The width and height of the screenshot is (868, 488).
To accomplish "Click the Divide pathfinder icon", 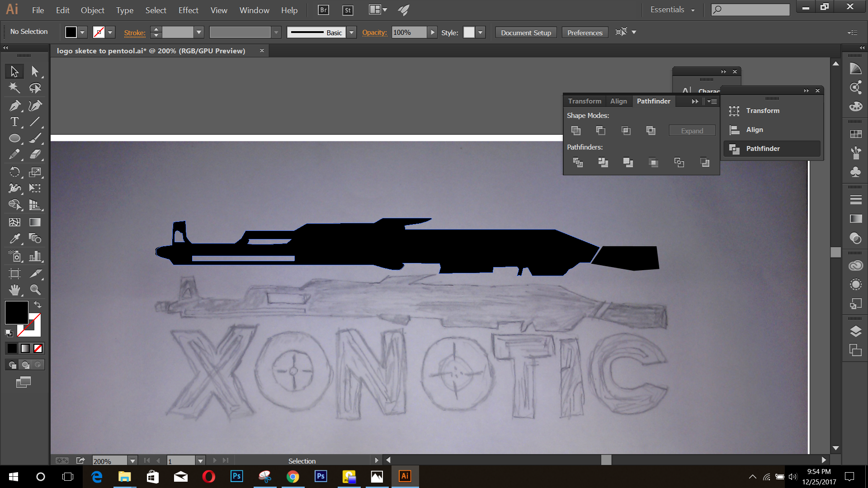I will point(578,162).
